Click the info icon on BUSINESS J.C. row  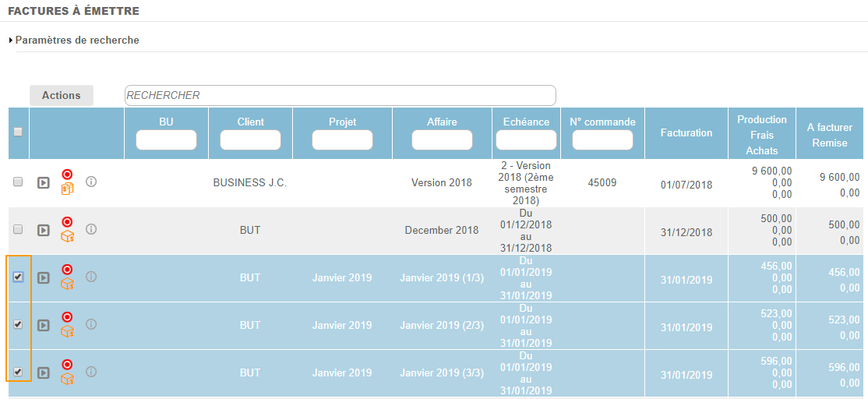91,182
